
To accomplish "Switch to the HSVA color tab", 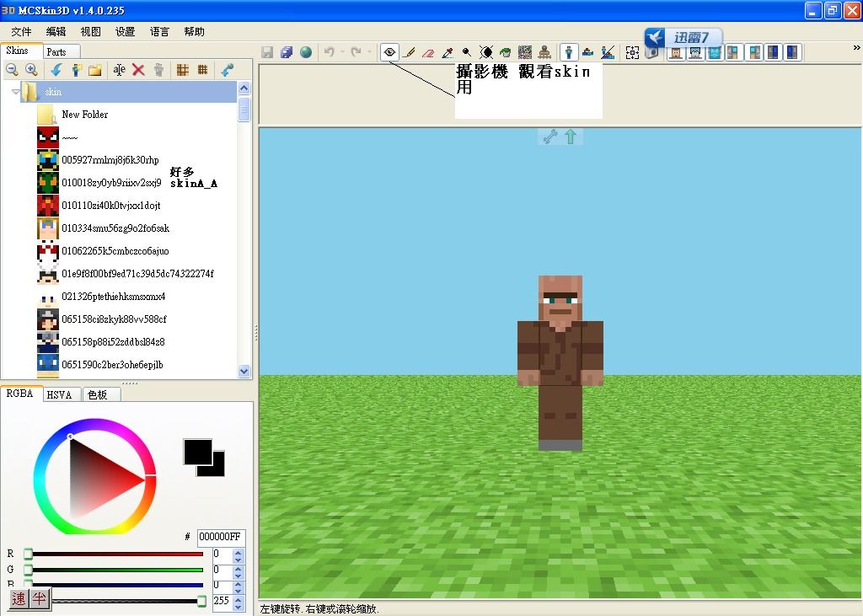I will [59, 394].
